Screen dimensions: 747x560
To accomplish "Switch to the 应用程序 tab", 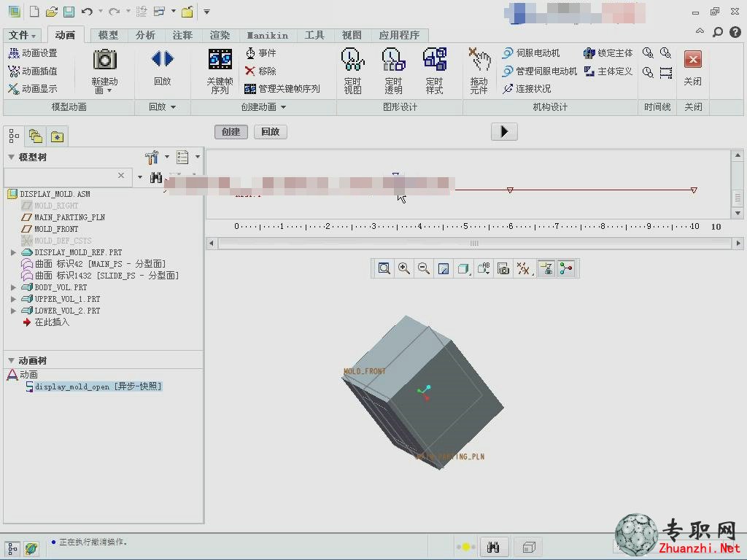I will point(399,35).
